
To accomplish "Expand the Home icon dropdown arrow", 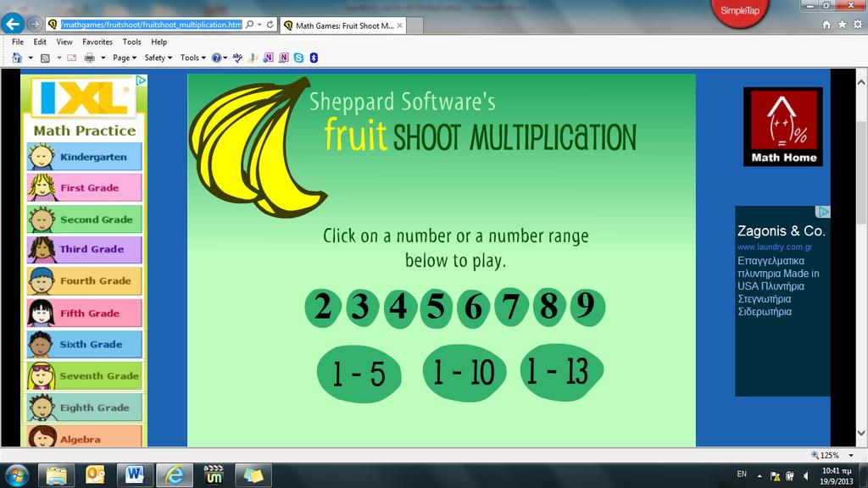I will click(x=31, y=58).
